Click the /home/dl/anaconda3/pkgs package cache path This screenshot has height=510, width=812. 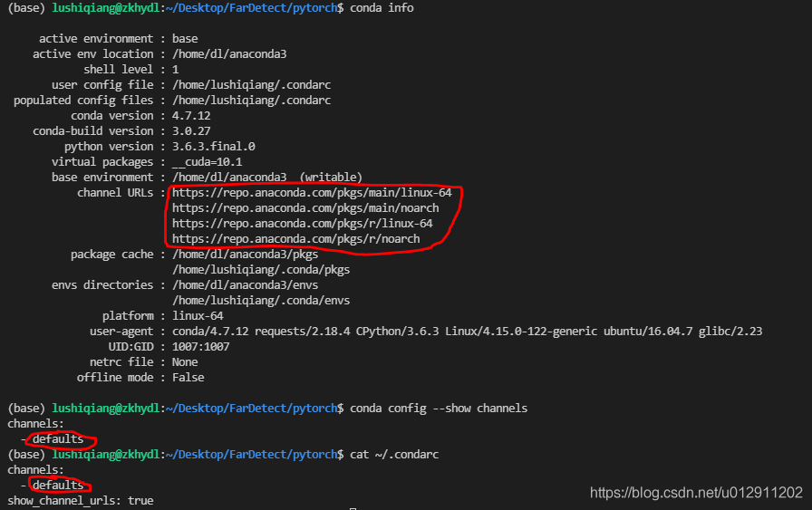click(245, 255)
